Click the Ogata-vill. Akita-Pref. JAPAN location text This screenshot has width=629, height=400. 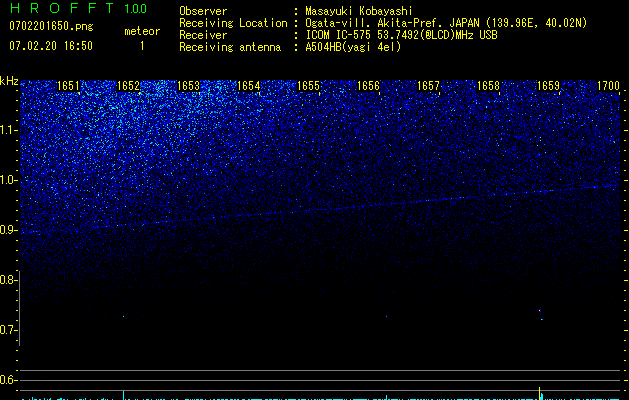click(x=446, y=23)
